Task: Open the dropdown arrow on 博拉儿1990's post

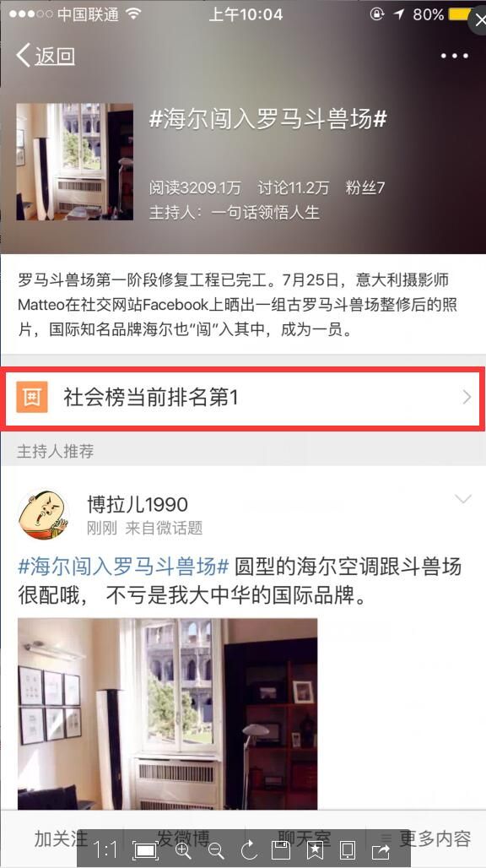Action: (x=462, y=499)
